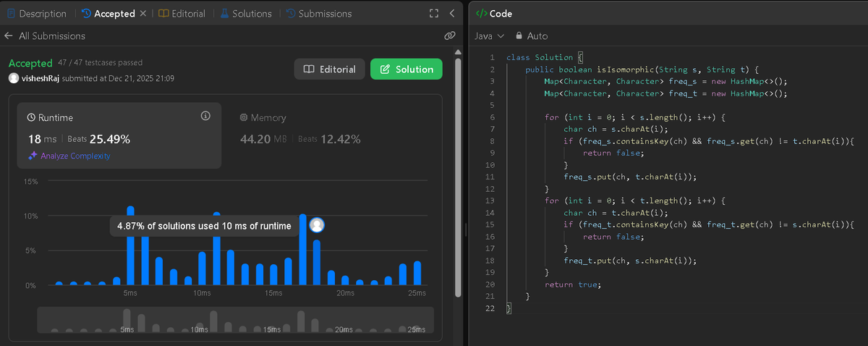Open the Java language dropdown
The height and width of the screenshot is (346, 868).
click(489, 35)
